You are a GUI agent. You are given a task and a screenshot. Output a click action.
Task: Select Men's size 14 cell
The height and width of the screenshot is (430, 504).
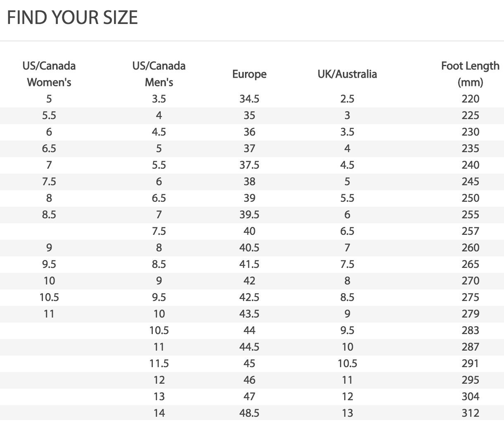(x=159, y=413)
